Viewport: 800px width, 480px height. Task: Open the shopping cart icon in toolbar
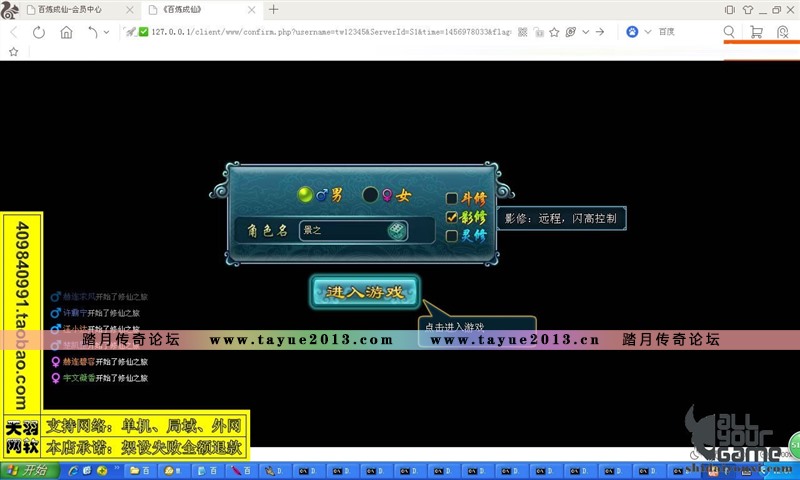[756, 32]
